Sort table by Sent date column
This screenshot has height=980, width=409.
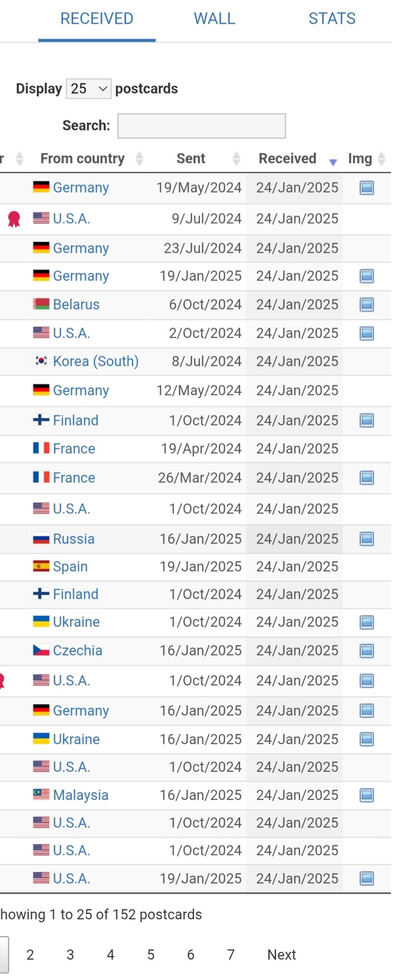[x=191, y=159]
